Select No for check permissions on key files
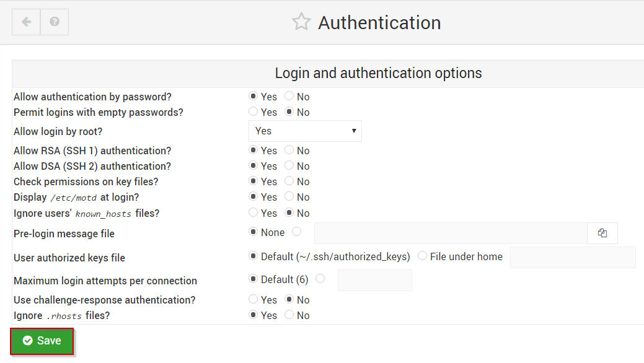Image resolution: width=644 pixels, height=363 pixels. pos(289,181)
